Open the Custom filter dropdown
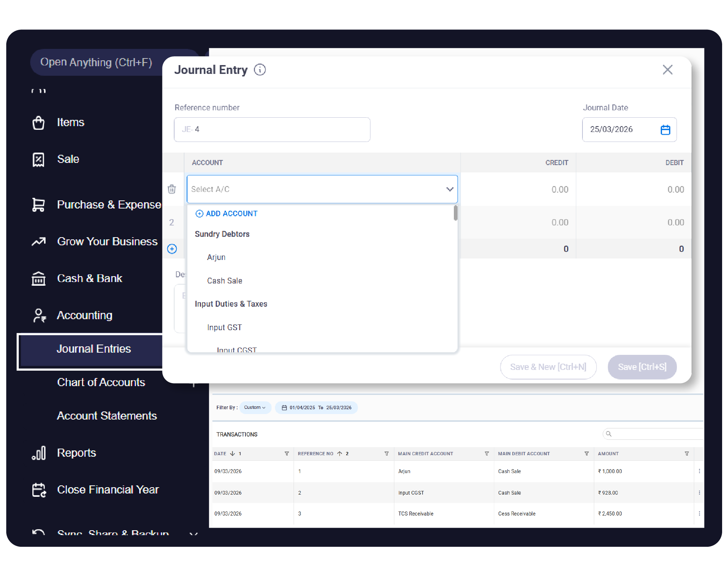 [255, 407]
